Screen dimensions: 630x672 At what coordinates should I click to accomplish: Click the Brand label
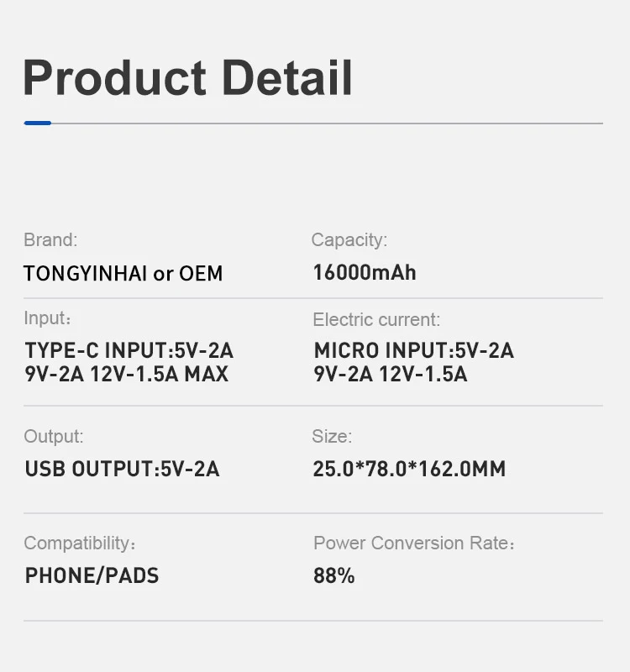coord(50,240)
